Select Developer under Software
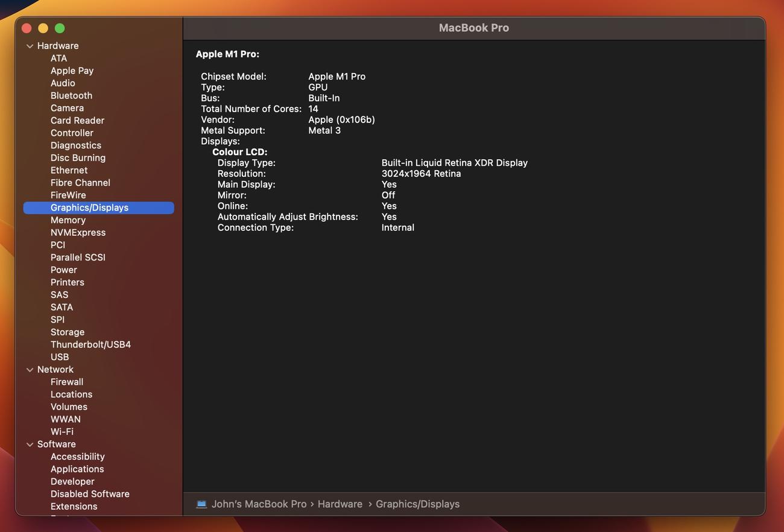This screenshot has height=532, width=784. click(x=72, y=482)
